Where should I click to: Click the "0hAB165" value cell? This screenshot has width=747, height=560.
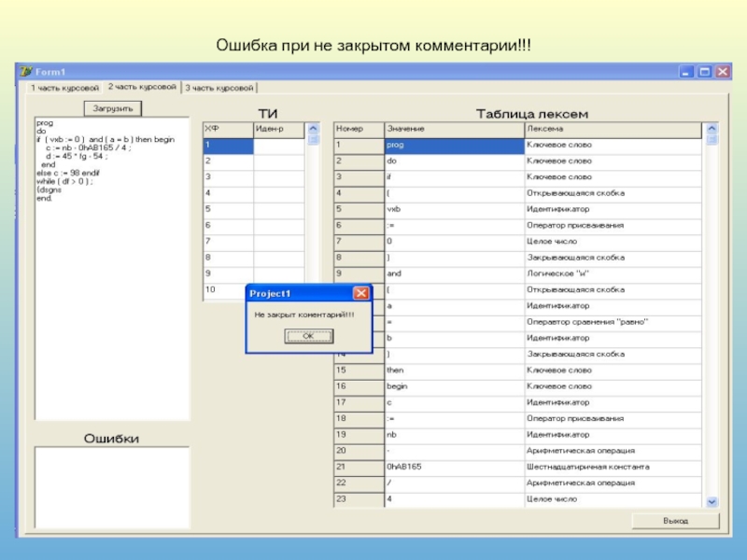453,467
